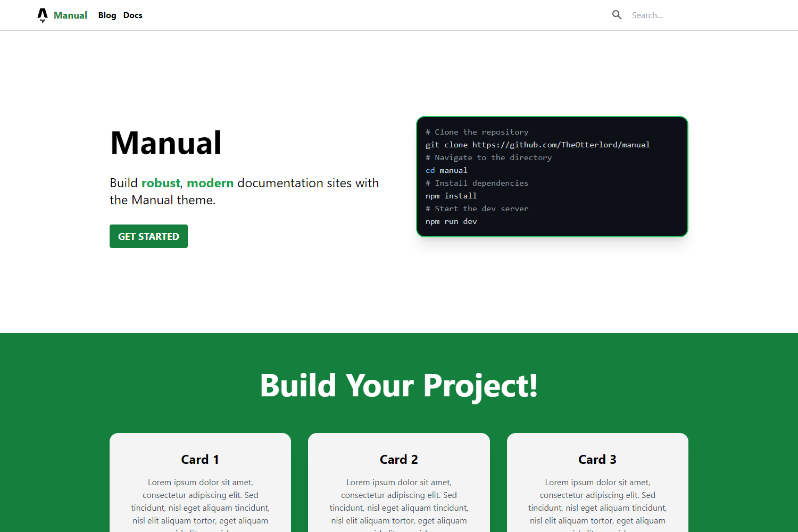This screenshot has width=798, height=532.
Task: Click the npm run dev command line
Action: pos(451,221)
